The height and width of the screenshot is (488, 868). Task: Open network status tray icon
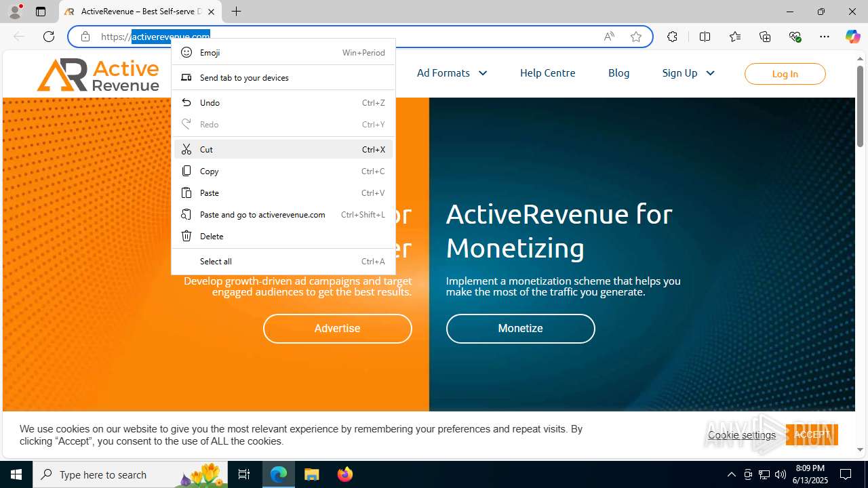click(764, 474)
